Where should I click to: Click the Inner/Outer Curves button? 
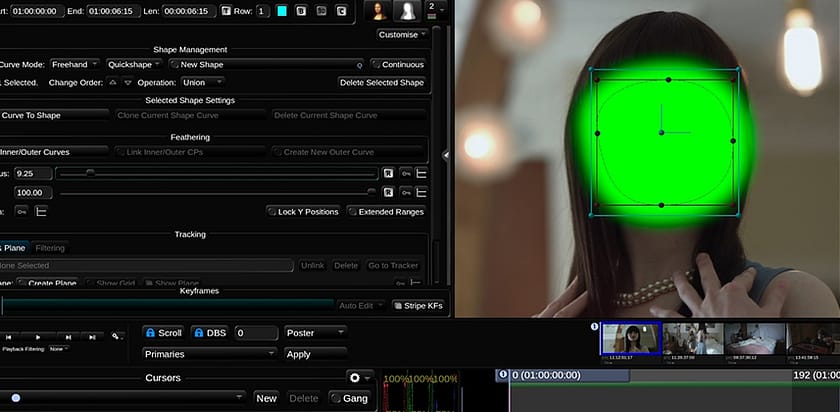54,152
